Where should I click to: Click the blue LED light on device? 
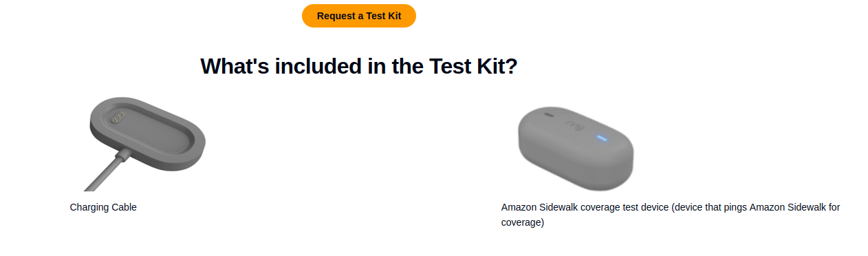tap(603, 138)
